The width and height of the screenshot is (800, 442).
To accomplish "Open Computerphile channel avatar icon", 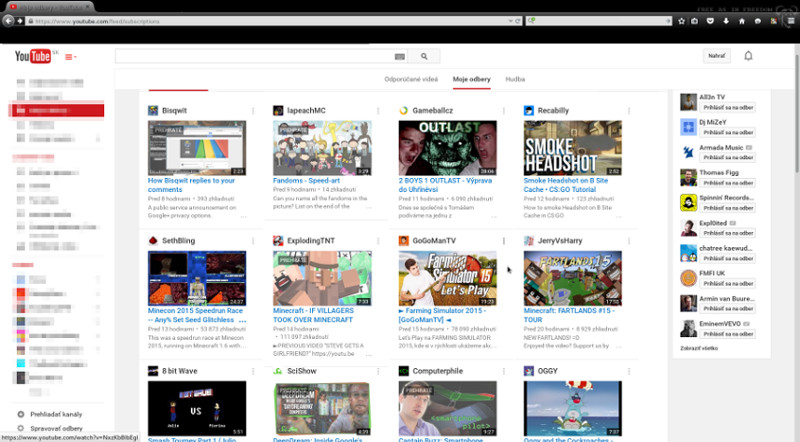I will 404,371.
